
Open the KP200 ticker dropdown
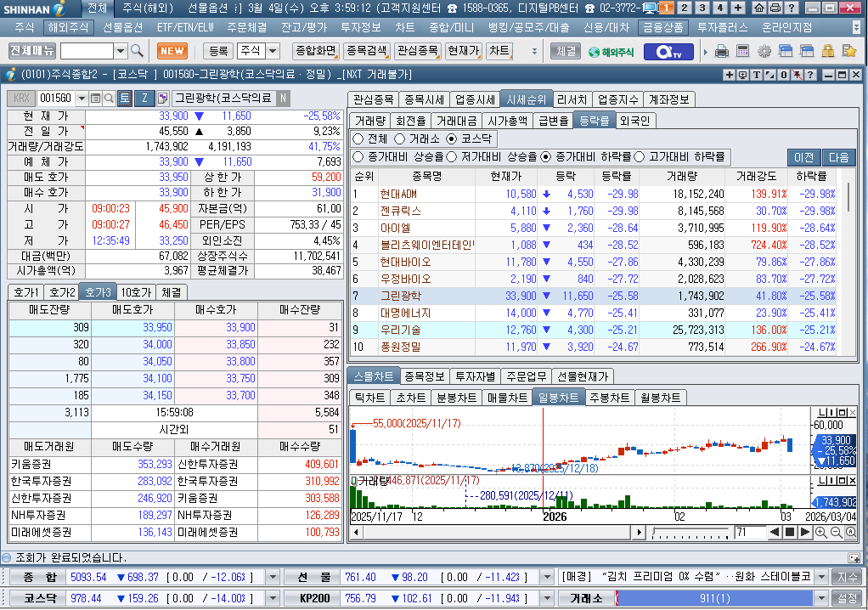547,598
